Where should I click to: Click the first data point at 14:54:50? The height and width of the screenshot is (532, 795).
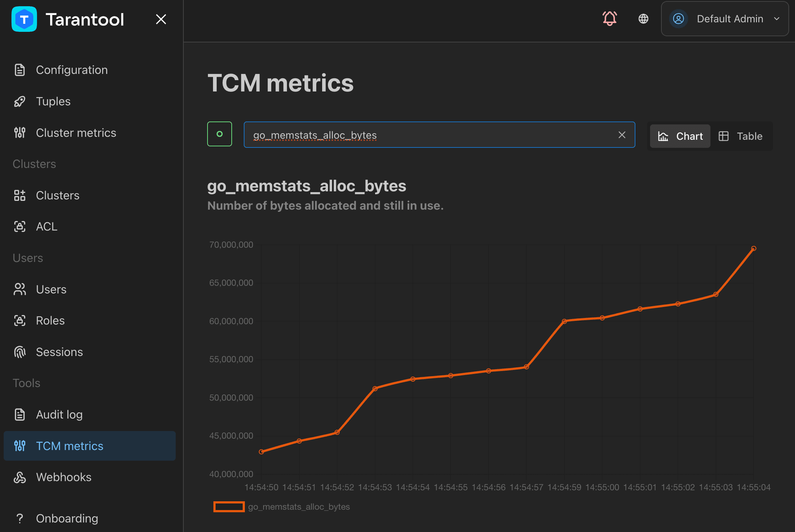(261, 452)
